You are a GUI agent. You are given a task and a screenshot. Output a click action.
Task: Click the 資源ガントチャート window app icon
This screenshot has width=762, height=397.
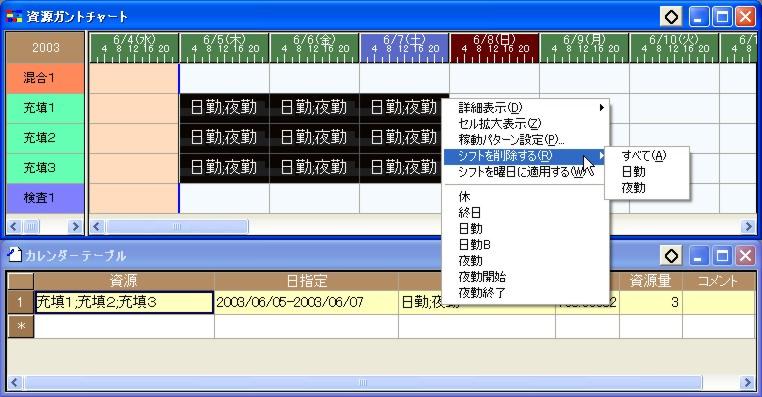pyautogui.click(x=14, y=17)
